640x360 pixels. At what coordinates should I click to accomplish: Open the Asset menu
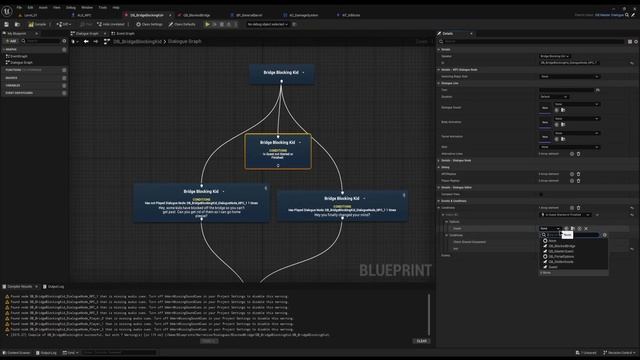tap(43, 7)
